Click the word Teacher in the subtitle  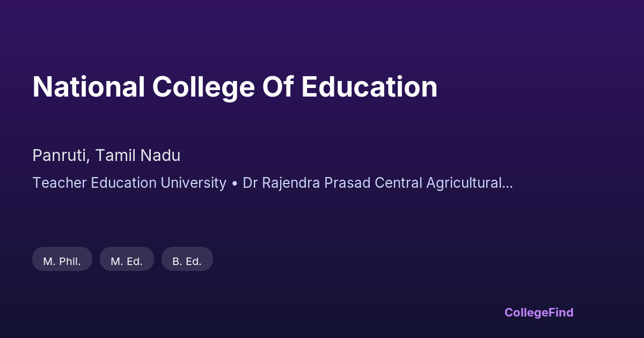58,183
